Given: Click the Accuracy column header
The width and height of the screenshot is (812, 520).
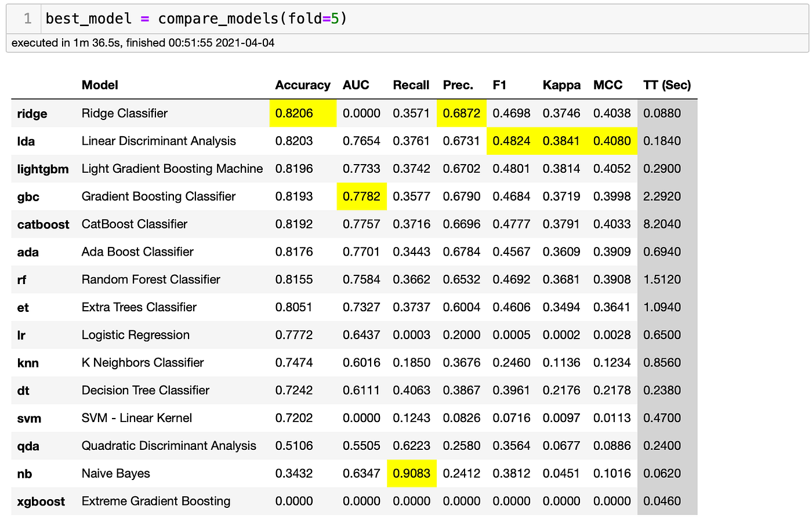Looking at the screenshot, I should pos(302,85).
